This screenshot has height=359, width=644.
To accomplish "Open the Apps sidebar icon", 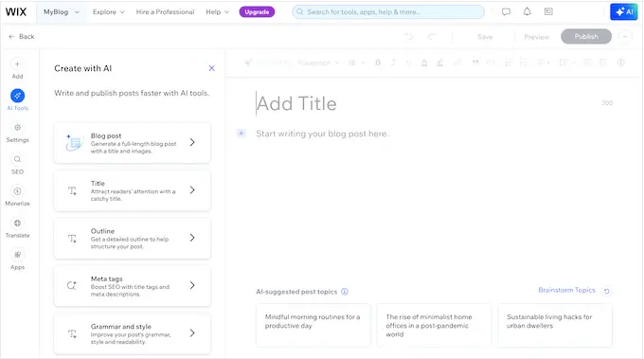I will click(x=17, y=255).
